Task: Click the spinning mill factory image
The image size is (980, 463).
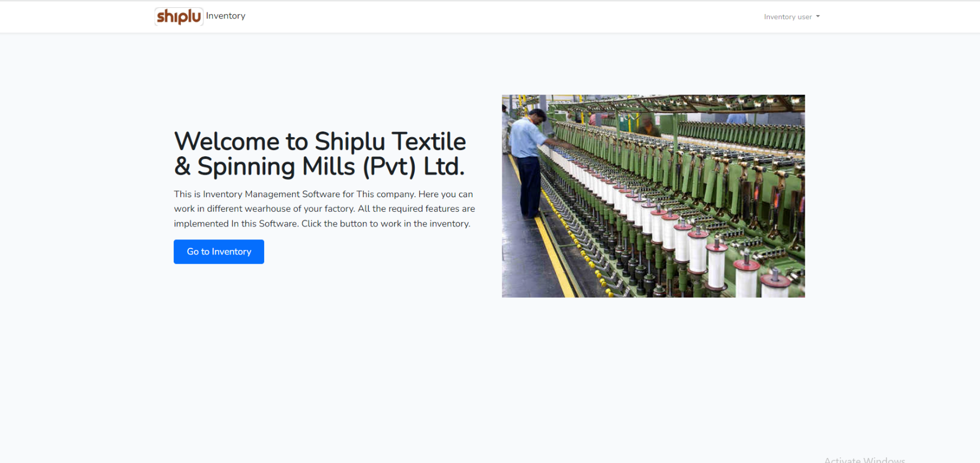Action: (653, 196)
